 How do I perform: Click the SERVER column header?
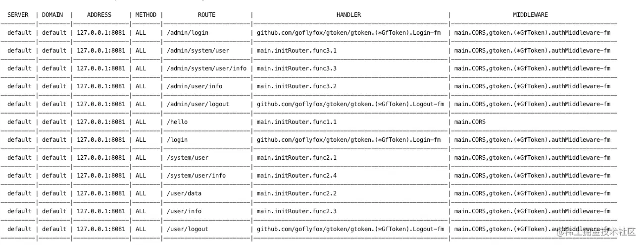18,15
